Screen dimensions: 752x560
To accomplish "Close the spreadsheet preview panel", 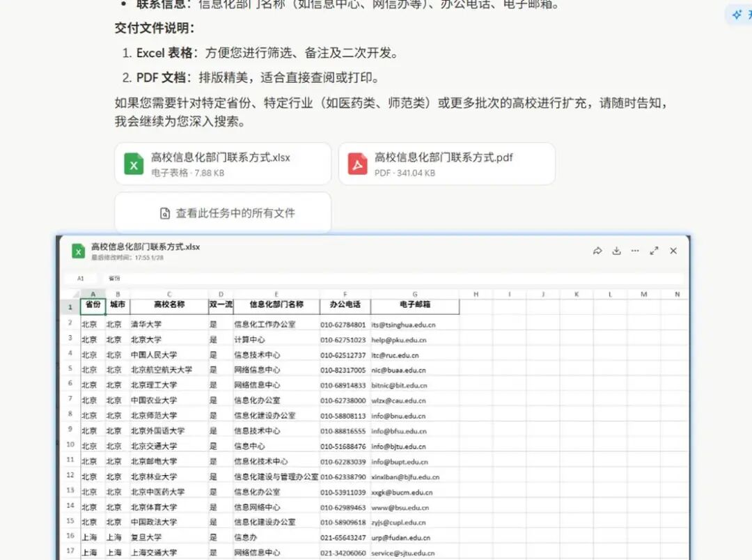I will 673,251.
